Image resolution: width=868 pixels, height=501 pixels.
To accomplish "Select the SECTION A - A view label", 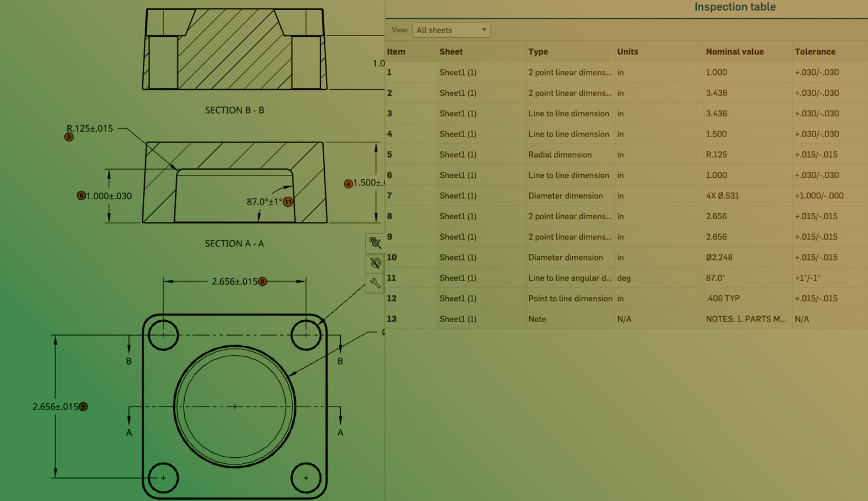I will click(234, 243).
